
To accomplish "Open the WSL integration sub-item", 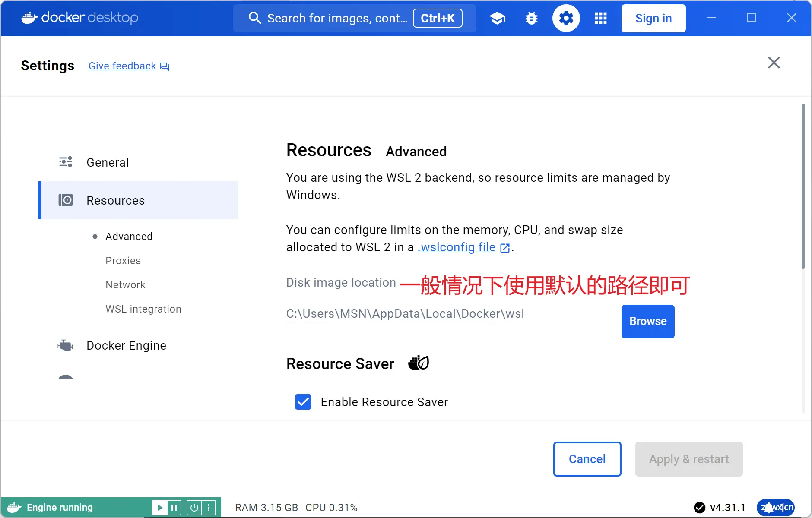I will 143,309.
